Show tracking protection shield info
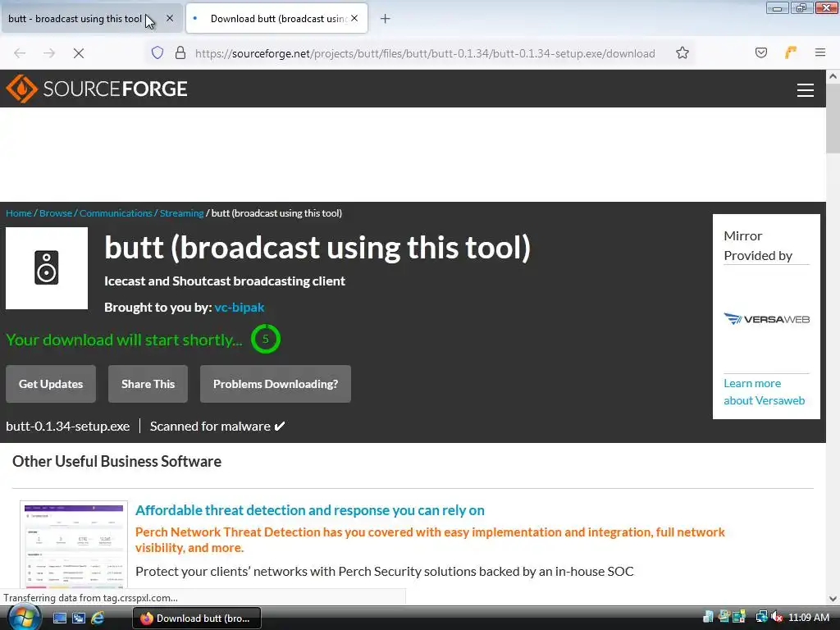The image size is (840, 630). [157, 52]
